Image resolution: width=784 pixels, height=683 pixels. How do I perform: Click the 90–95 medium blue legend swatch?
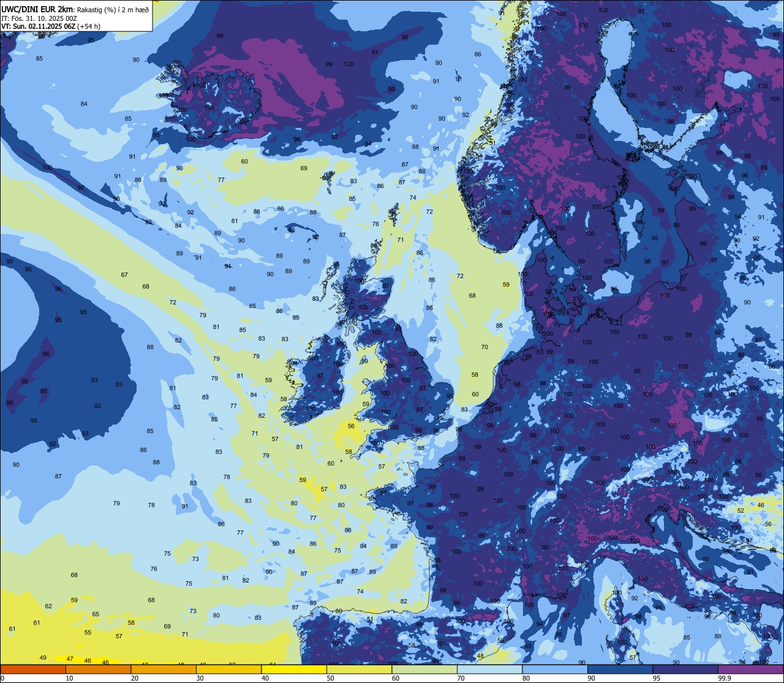(620, 669)
